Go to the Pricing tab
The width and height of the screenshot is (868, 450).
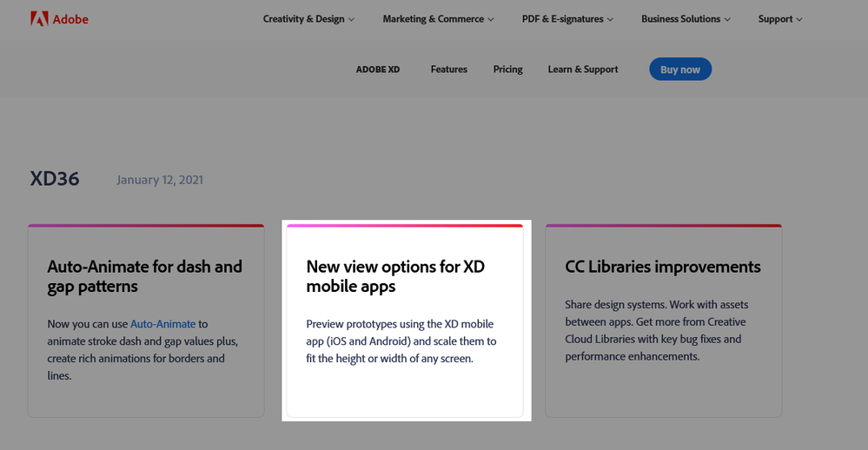(x=507, y=69)
